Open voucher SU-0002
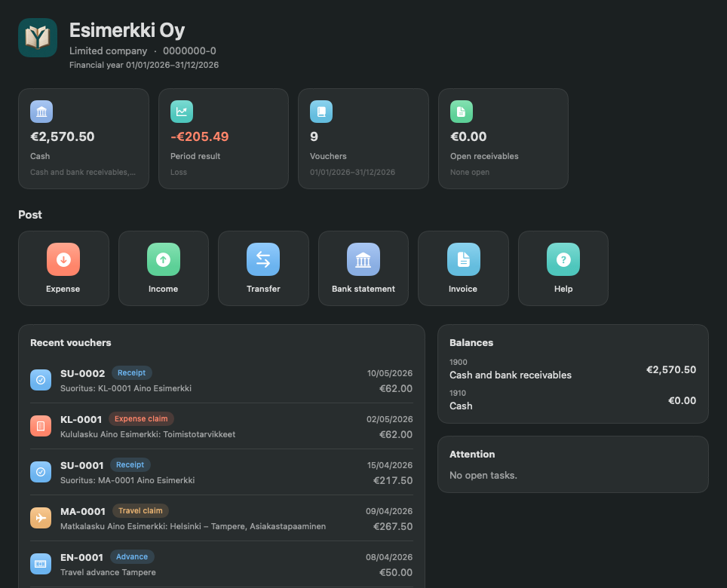The height and width of the screenshot is (588, 727). click(222, 381)
